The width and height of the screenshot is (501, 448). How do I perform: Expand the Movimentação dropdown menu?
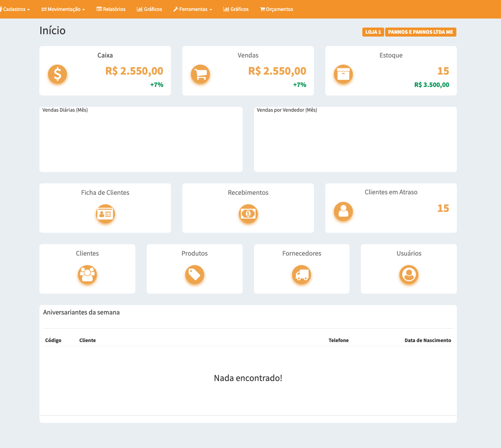(63, 9)
